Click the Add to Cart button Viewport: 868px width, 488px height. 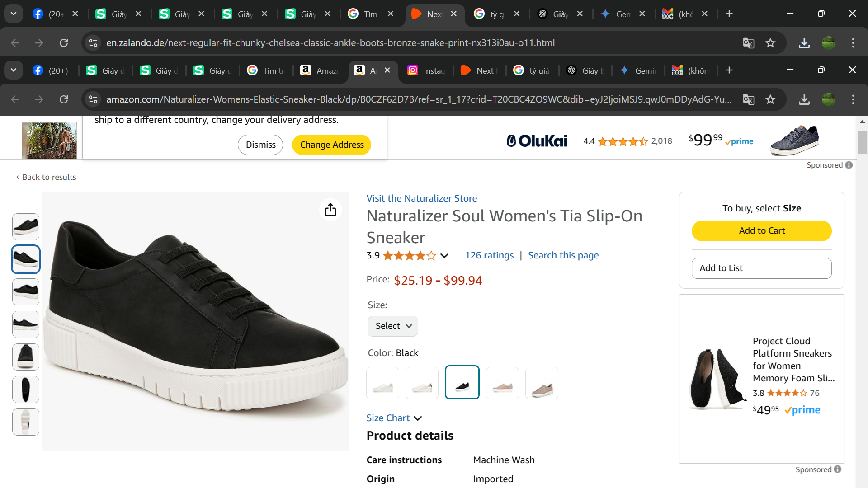761,230
